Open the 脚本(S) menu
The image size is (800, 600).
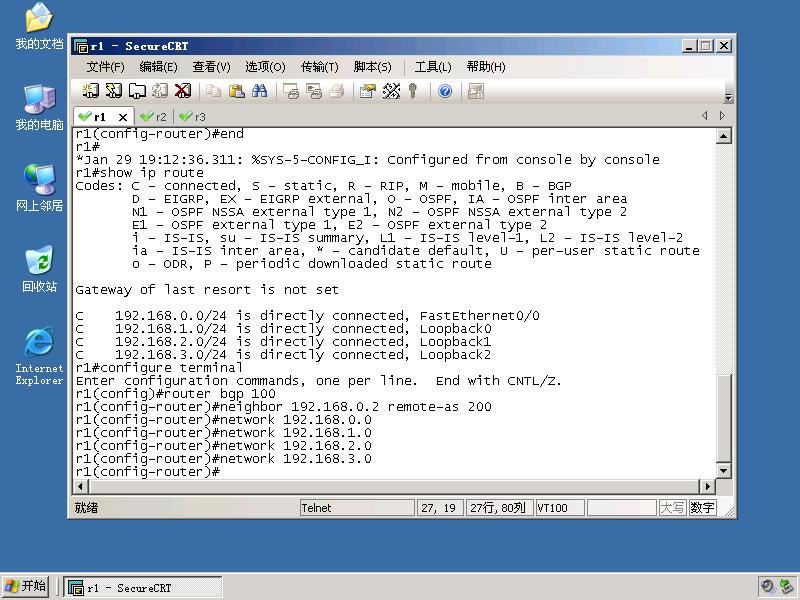click(x=372, y=67)
